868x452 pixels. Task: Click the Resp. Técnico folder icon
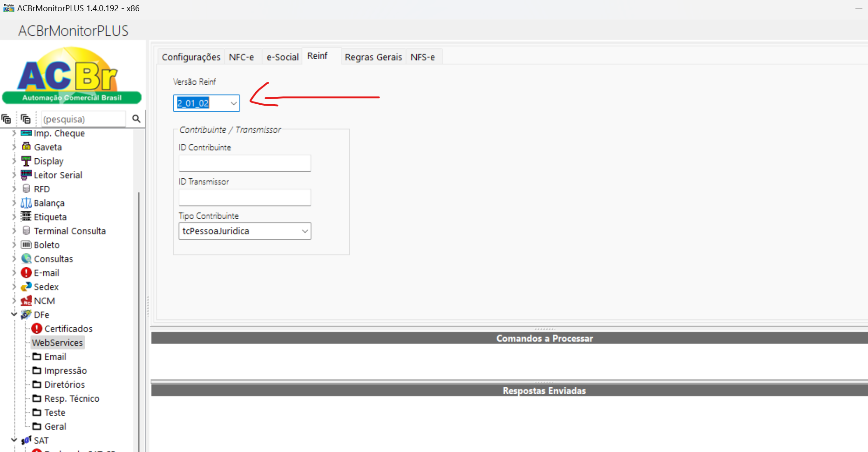(x=37, y=398)
